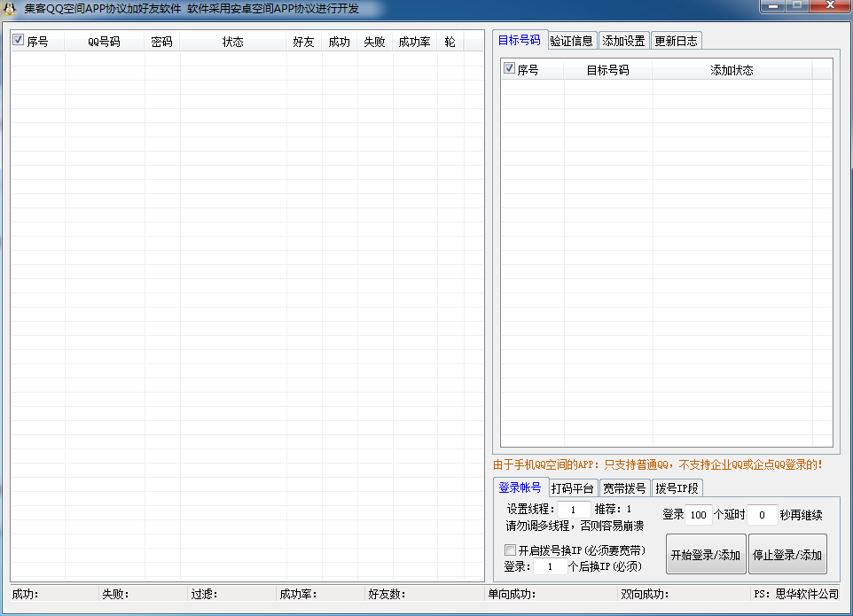Switch to the 验证信息 tab
This screenshot has width=853, height=616.
click(571, 41)
